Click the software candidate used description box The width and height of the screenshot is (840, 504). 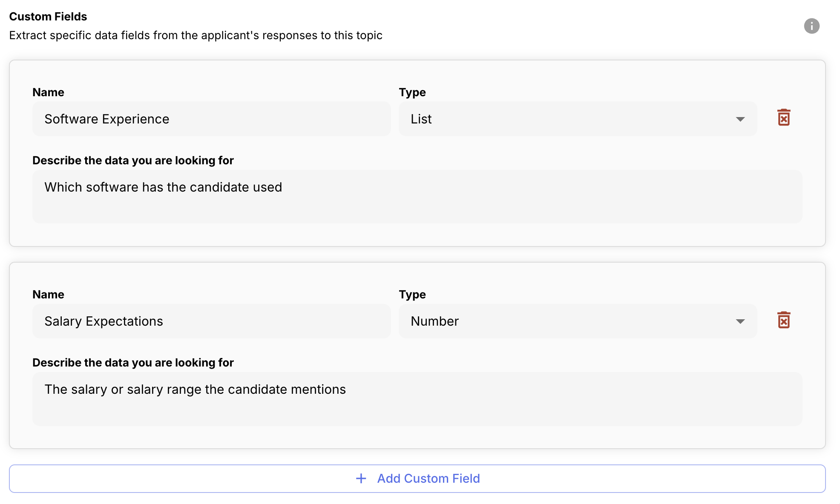[417, 197]
